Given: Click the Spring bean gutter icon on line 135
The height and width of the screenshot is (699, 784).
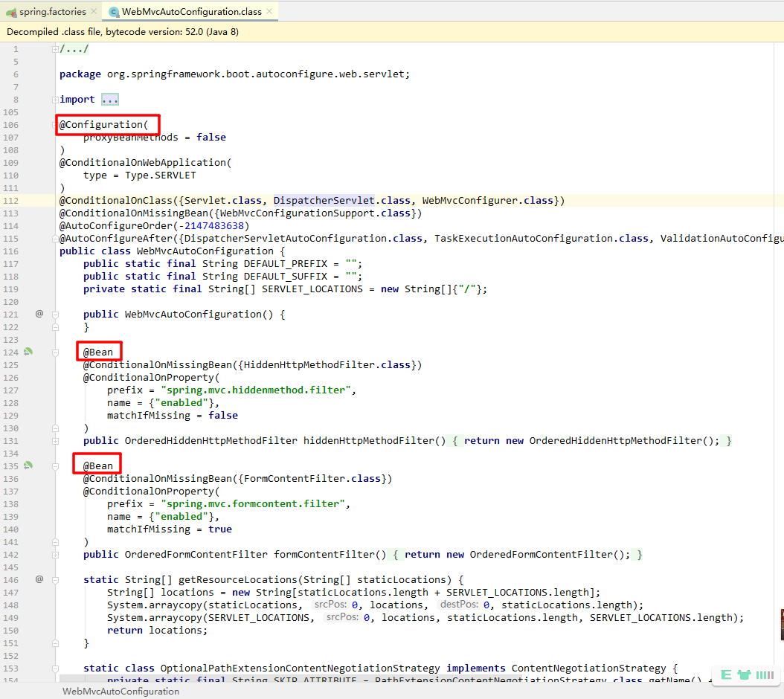Looking at the screenshot, I should click(28, 466).
